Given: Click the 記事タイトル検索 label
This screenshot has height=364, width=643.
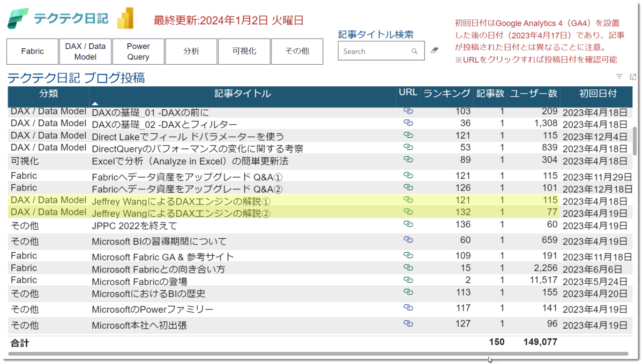Looking at the screenshot, I should click(376, 34).
